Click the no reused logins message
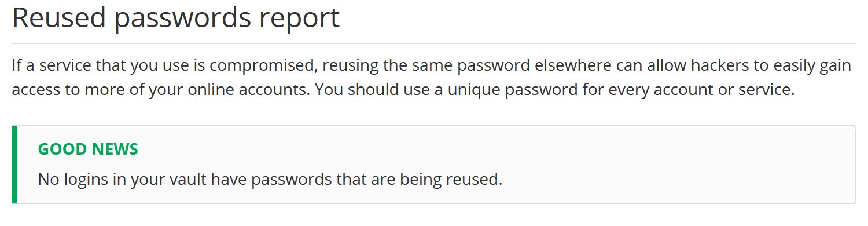This screenshot has width=868, height=226. click(x=270, y=179)
